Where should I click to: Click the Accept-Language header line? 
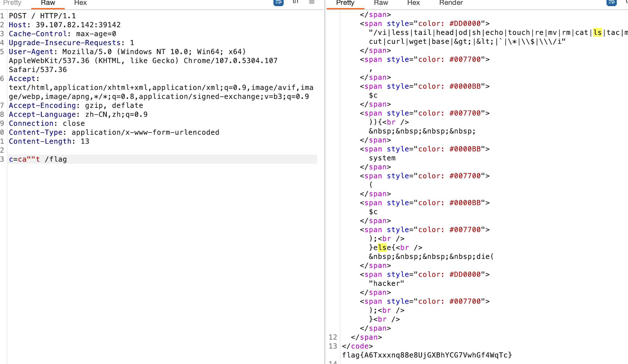click(x=78, y=114)
